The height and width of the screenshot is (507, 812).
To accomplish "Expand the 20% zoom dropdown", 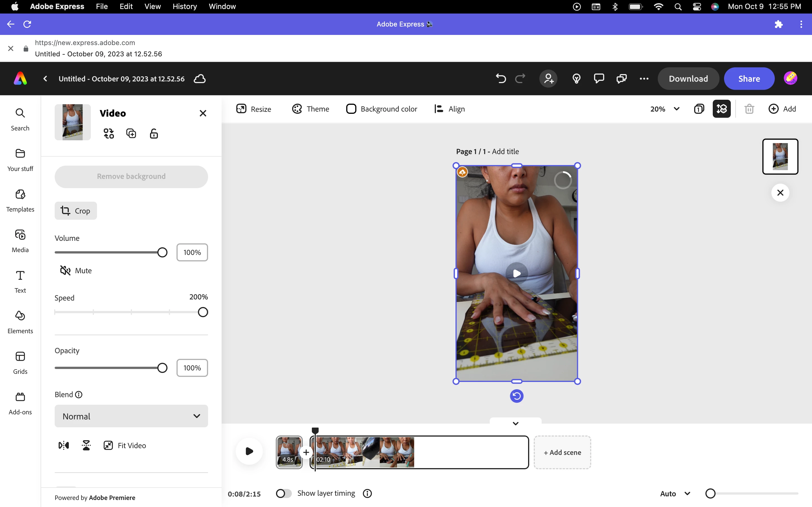I will point(665,109).
